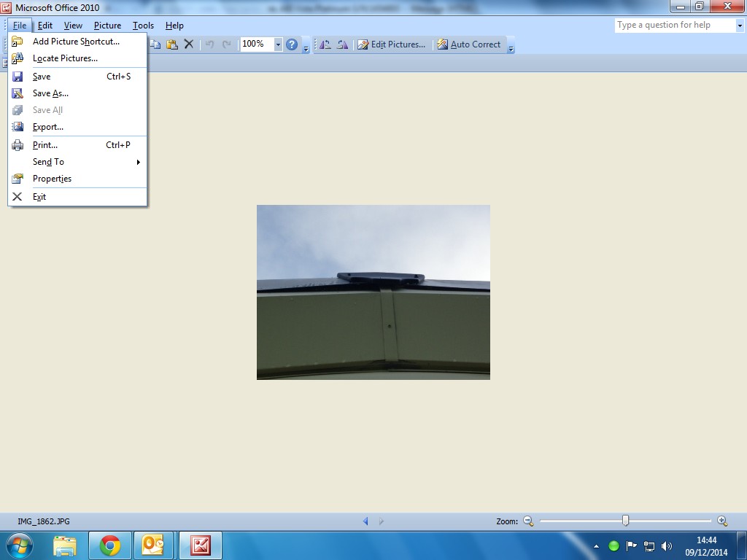
Task: Click Save in the File menu
Action: [77, 76]
